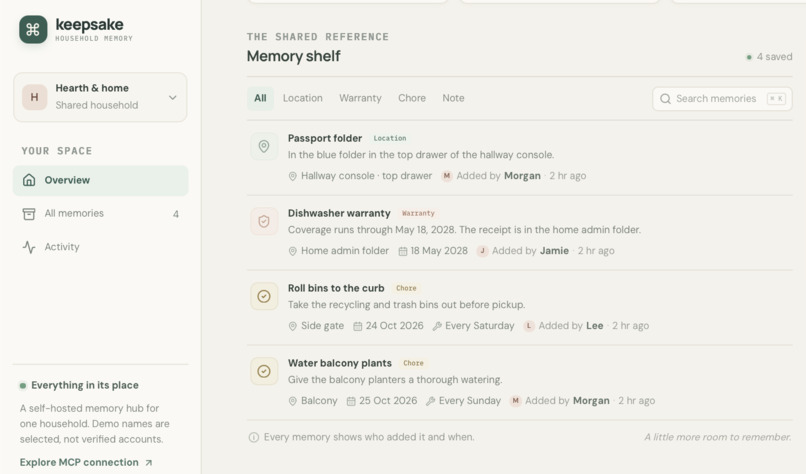The width and height of the screenshot is (806, 474).
Task: Click the Passport folder location pin icon
Action: (264, 147)
